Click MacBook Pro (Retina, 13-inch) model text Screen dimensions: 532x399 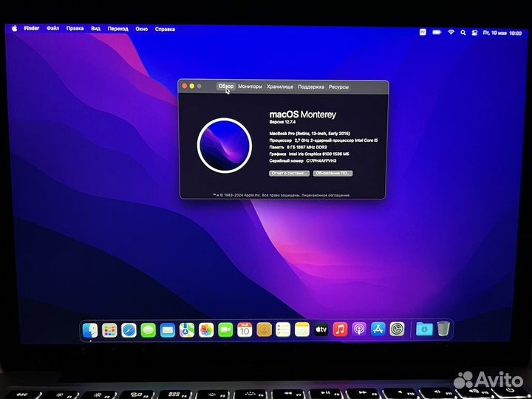(310, 133)
